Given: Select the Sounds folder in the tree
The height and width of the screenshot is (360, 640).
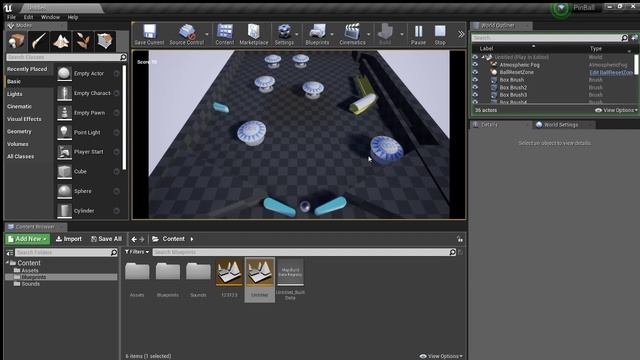Looking at the screenshot, I should pyautogui.click(x=31, y=284).
